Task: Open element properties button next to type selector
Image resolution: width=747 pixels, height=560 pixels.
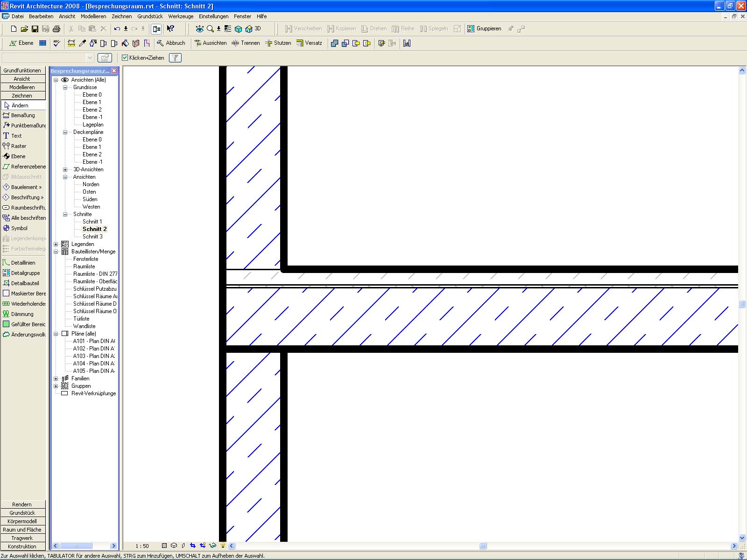Action: pyautogui.click(x=105, y=58)
